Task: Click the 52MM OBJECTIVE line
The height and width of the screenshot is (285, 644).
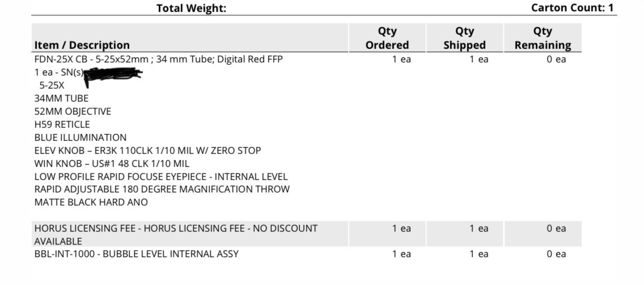Action: tap(73, 111)
